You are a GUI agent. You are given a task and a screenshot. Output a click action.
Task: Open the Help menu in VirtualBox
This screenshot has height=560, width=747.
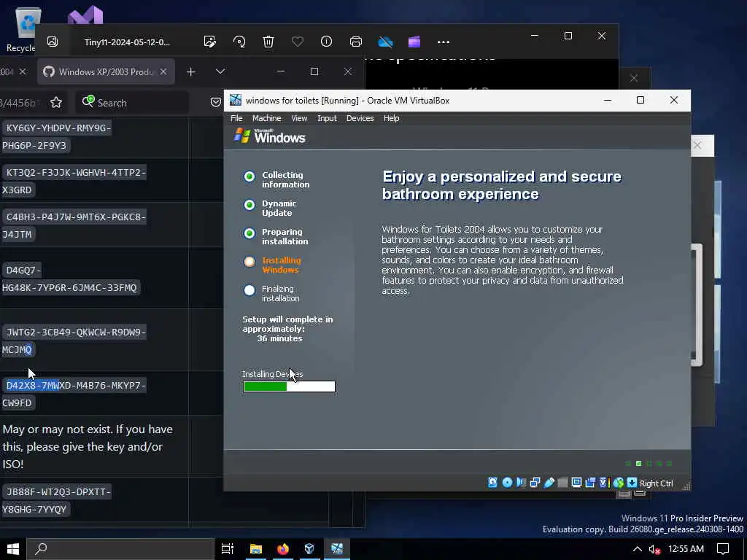point(391,118)
